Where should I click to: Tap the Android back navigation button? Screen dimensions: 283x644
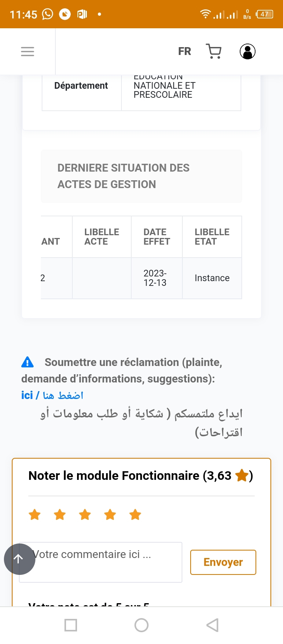(x=212, y=625)
